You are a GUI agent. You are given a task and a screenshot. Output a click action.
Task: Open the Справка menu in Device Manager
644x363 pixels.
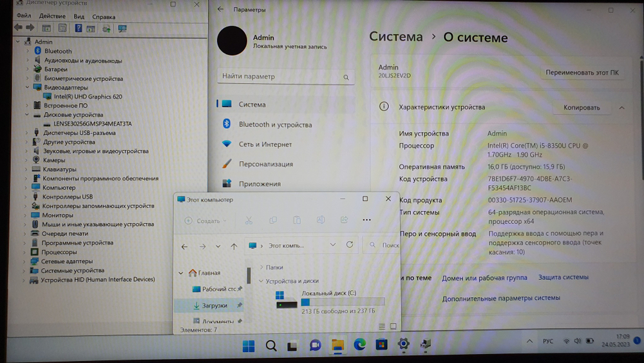(104, 17)
